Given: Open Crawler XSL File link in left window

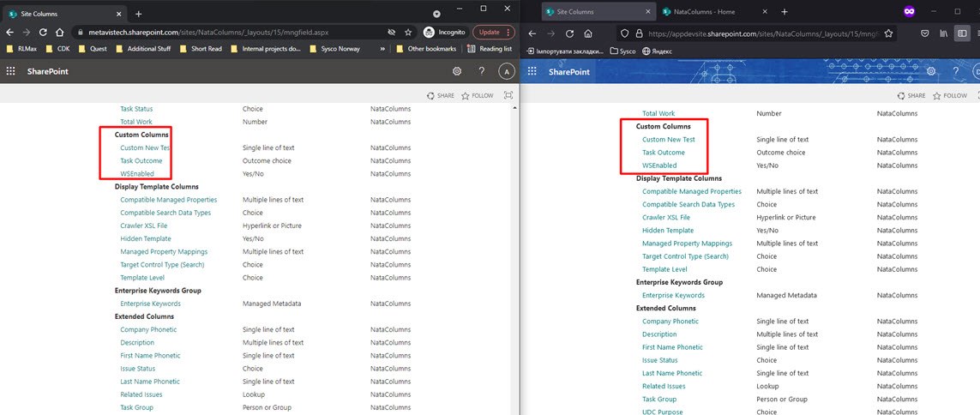Looking at the screenshot, I should click(x=144, y=226).
